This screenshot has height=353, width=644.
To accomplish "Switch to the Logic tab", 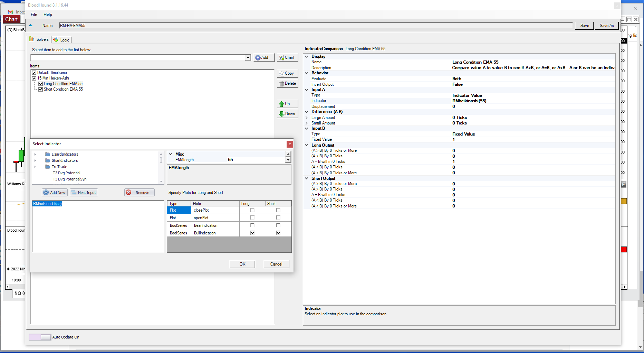I will point(61,40).
